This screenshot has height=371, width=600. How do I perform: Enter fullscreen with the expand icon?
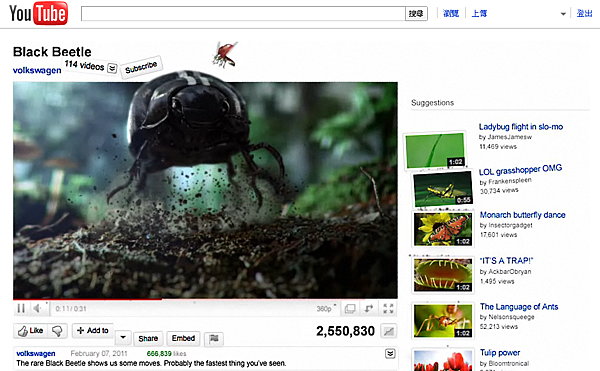388,309
